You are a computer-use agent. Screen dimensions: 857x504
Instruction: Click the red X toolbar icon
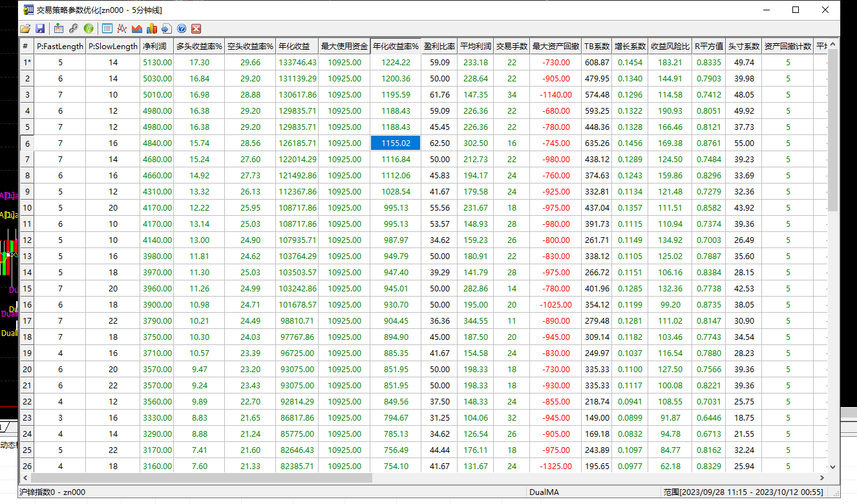point(196,28)
